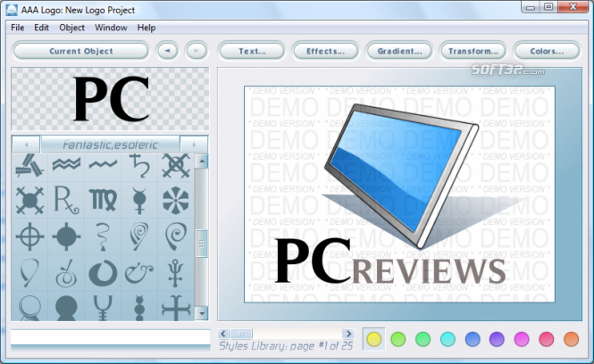Choose the cyan style swatch

click(x=448, y=339)
